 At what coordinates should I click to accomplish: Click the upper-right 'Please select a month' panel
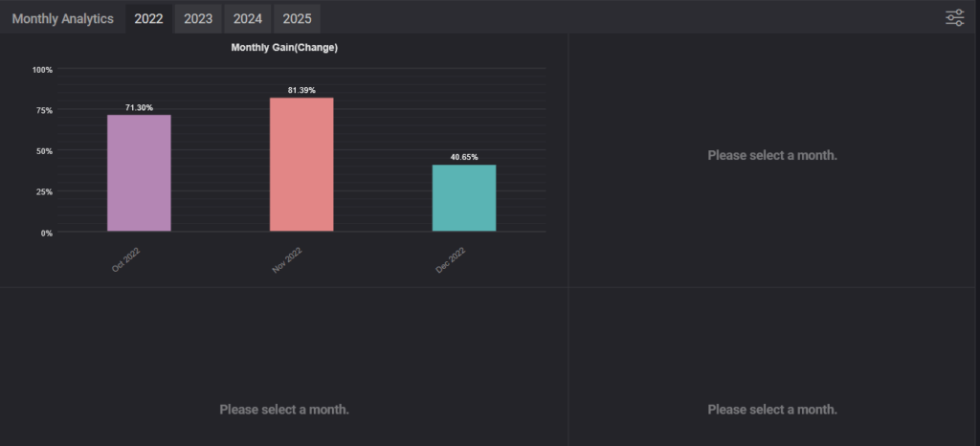pos(772,155)
